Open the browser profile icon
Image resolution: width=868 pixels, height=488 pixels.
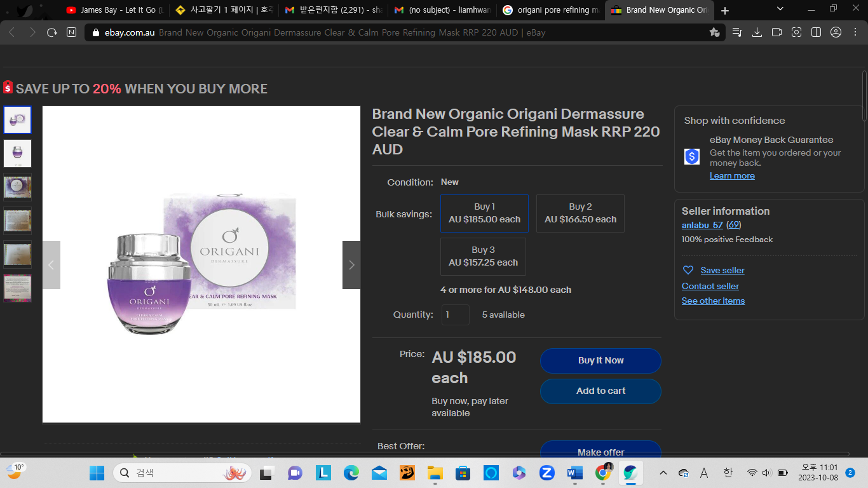coord(836,32)
